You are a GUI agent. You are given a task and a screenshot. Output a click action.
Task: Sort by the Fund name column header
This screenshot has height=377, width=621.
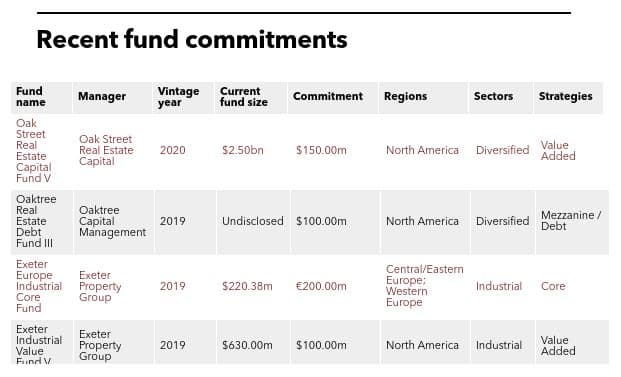point(30,97)
